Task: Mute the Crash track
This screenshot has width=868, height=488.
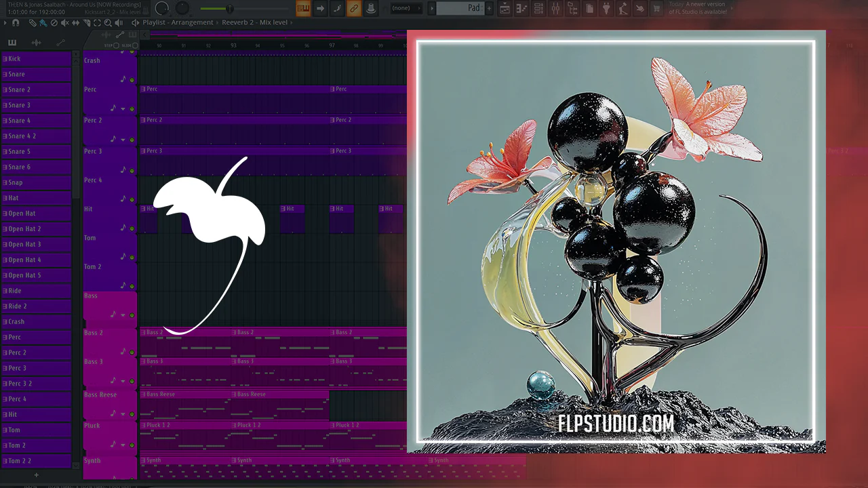Action: pyautogui.click(x=132, y=80)
